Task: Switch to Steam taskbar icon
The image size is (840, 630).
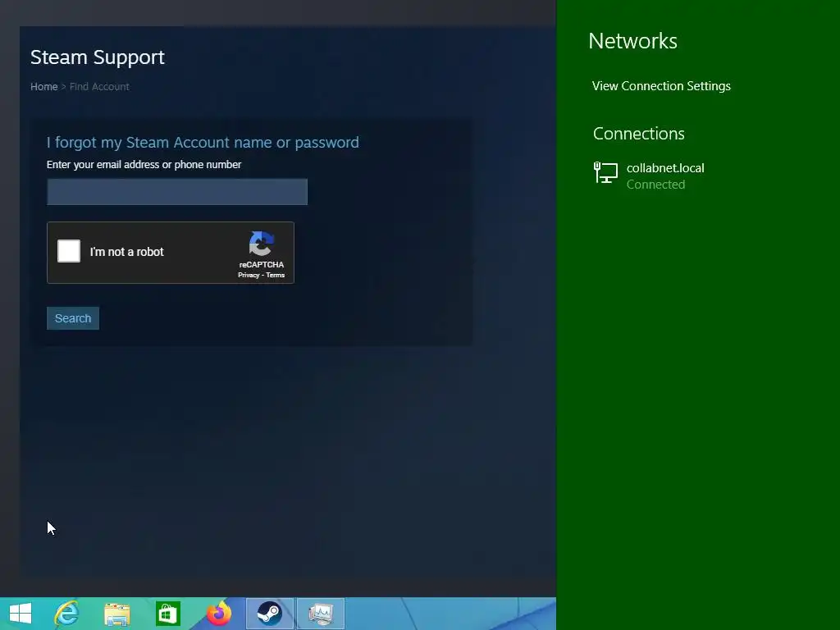Action: 269,614
